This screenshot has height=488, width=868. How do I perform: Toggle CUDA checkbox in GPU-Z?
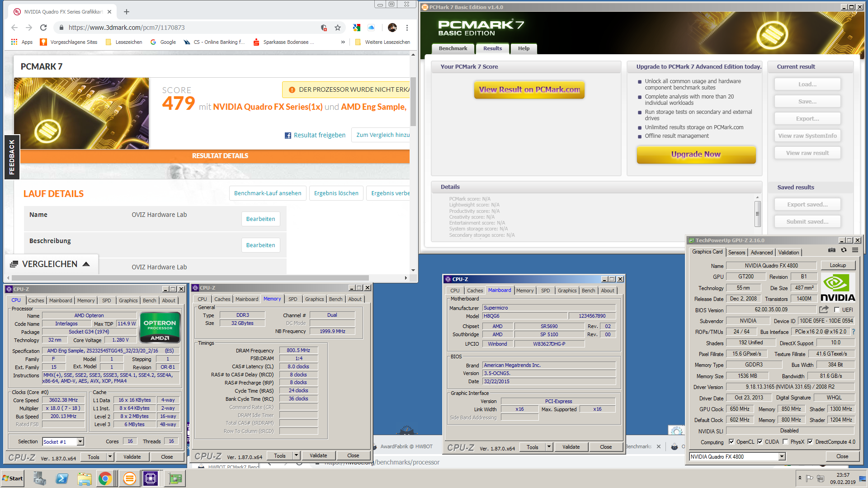[760, 442]
